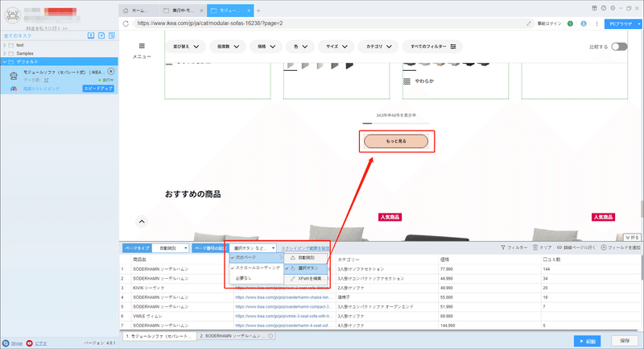The image size is (644, 349).
Task: Click フィールドを追加 plus button
Action: 621,247
